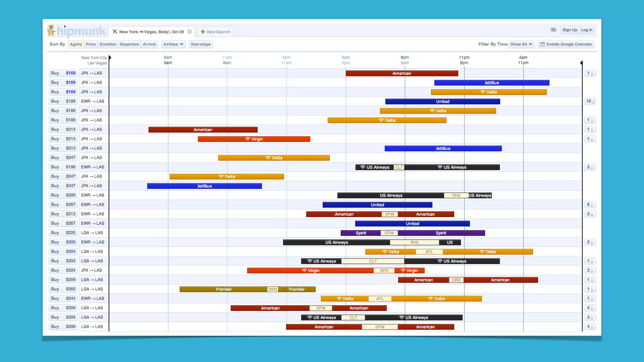Screen dimensions: 644x362
Task: Click the Virgin nonstop flight bar
Action: [x=254, y=139]
